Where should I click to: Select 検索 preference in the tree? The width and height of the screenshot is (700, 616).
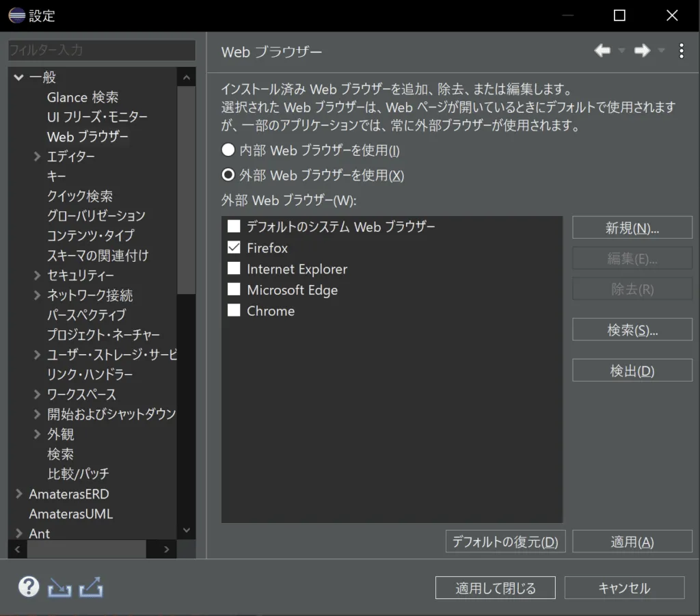60,454
